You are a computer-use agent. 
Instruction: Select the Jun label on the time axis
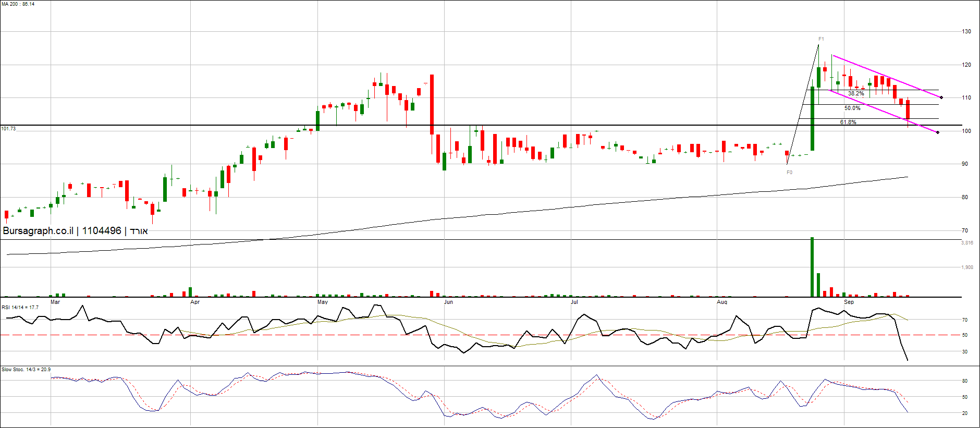[x=448, y=302]
